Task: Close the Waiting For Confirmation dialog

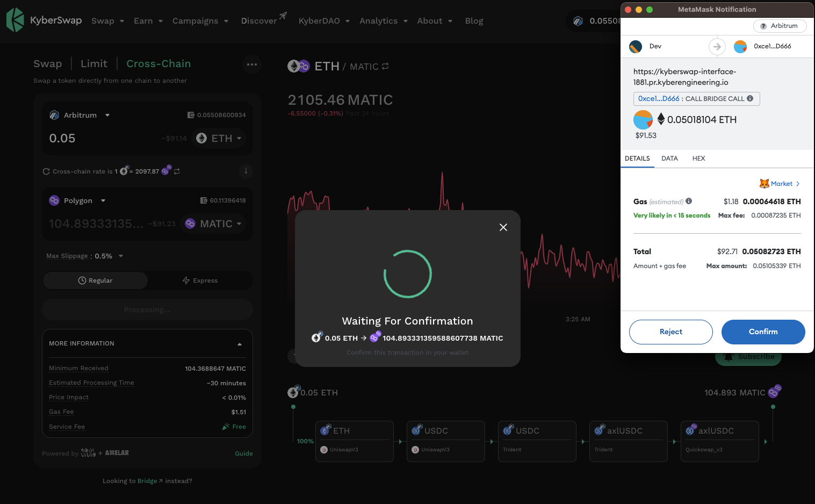Action: coord(503,227)
